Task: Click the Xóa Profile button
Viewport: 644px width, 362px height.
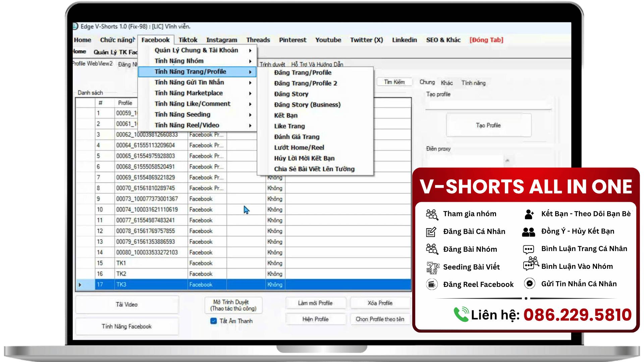Action: tap(380, 303)
